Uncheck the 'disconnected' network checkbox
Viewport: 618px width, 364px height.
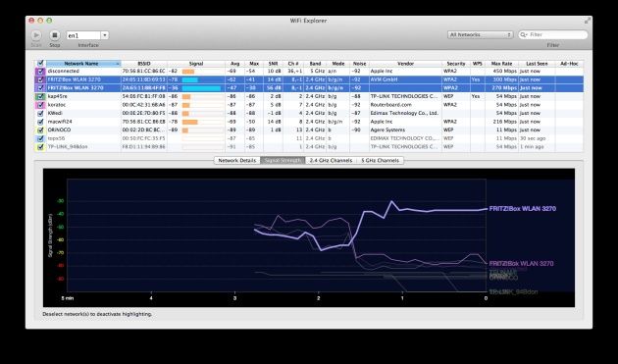[x=40, y=72]
